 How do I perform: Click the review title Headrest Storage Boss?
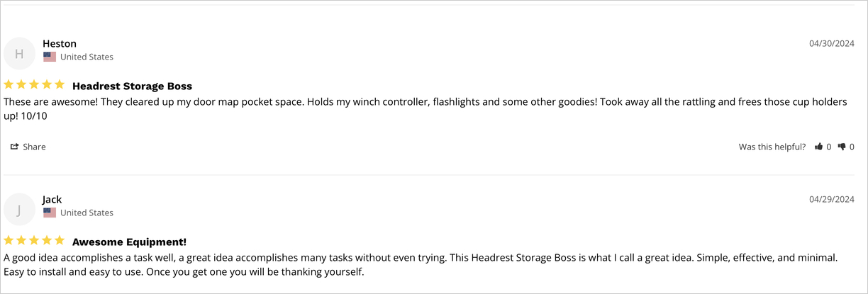[132, 86]
